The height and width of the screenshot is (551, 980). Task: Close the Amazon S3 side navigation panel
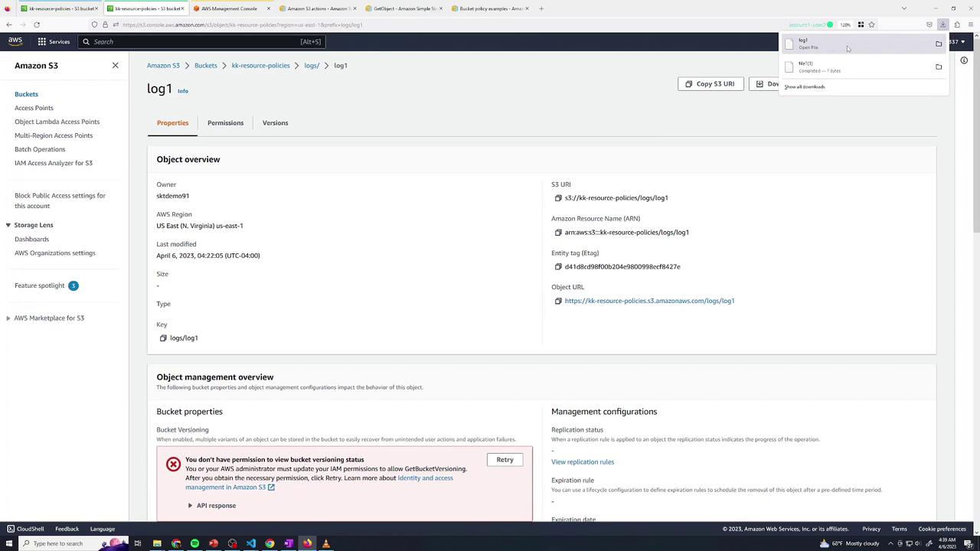[x=116, y=65]
